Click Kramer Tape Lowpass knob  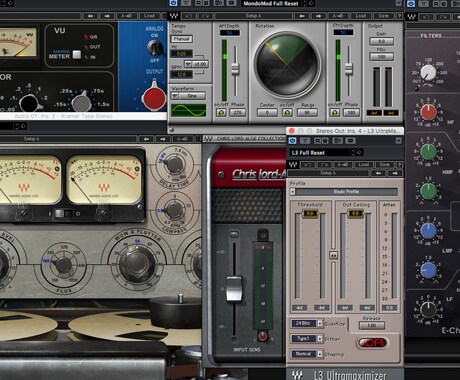coord(174,209)
